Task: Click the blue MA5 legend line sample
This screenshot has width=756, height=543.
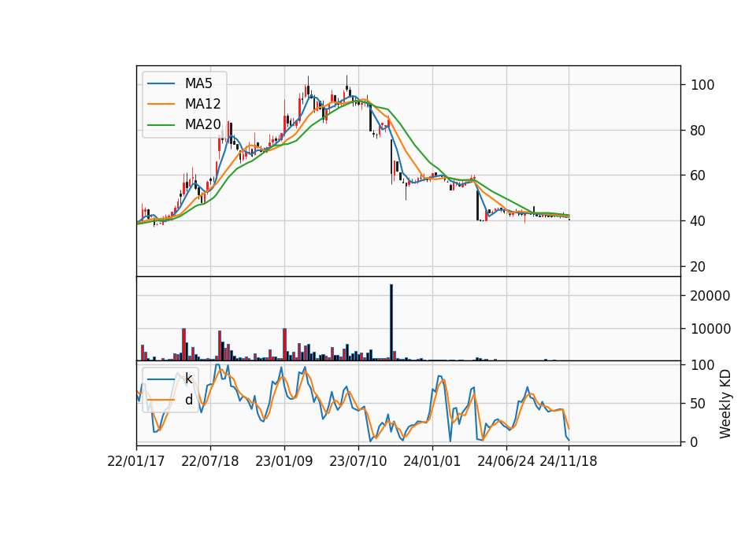Action: point(161,84)
